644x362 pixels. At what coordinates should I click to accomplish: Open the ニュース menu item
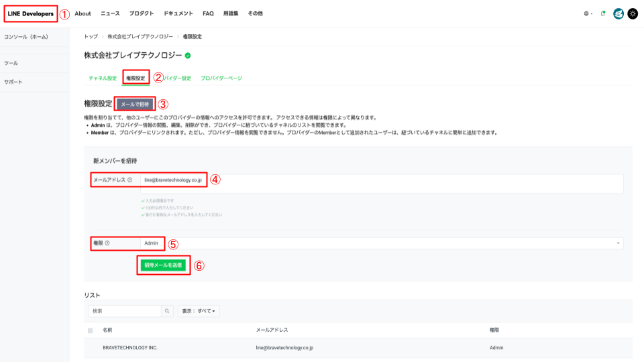tap(110, 13)
